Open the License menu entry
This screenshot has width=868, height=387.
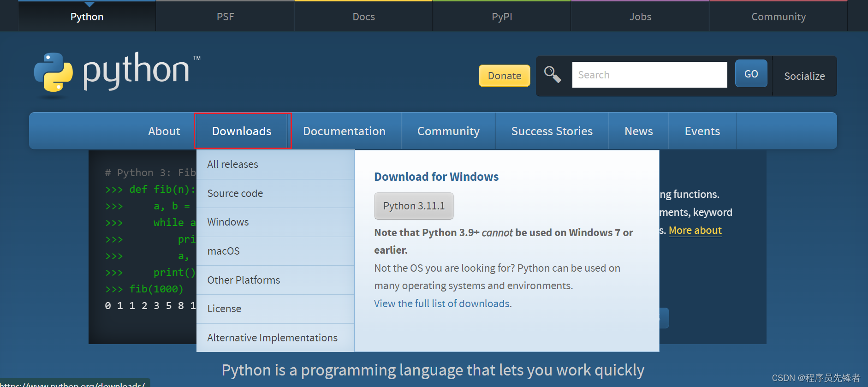[x=275, y=309]
